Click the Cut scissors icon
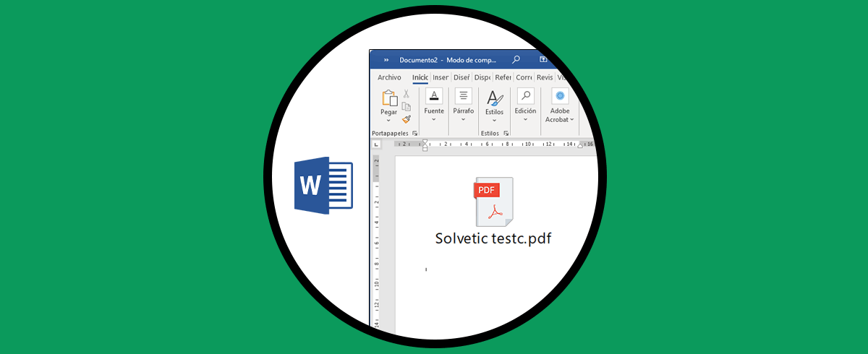 coord(407,93)
